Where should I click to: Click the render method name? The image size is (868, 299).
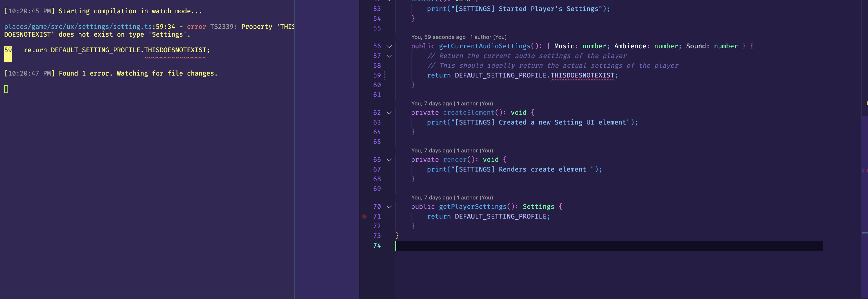[454, 160]
